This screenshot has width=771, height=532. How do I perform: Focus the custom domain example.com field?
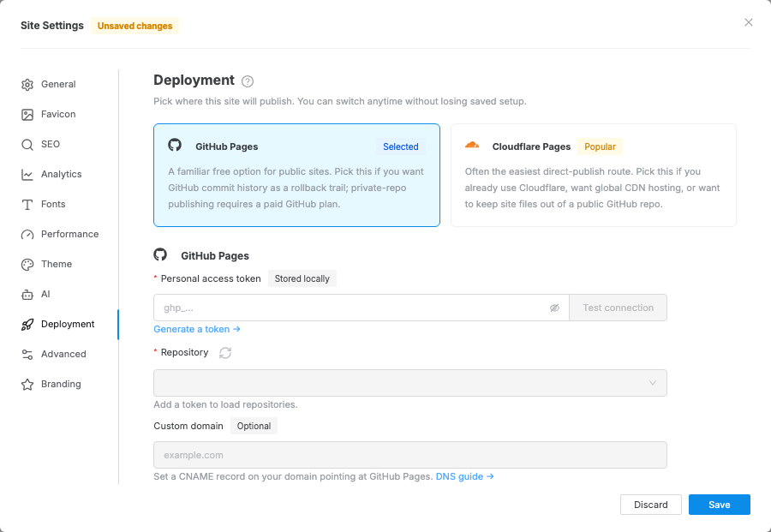tap(410, 455)
